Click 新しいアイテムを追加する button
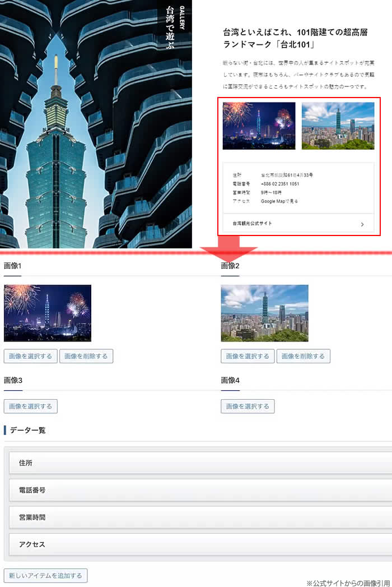The height and width of the screenshot is (587, 392). 45,575
